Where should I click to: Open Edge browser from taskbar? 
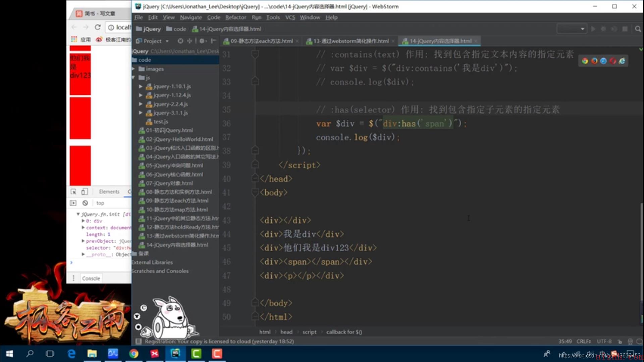[x=71, y=354]
